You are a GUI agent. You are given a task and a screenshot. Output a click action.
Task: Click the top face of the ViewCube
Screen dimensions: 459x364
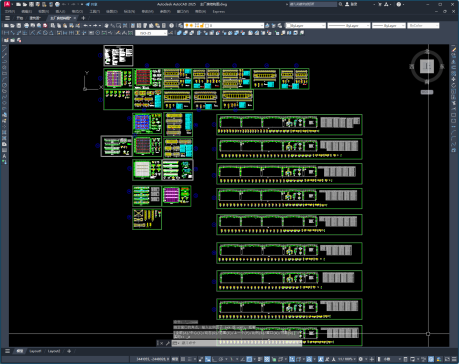coord(427,66)
